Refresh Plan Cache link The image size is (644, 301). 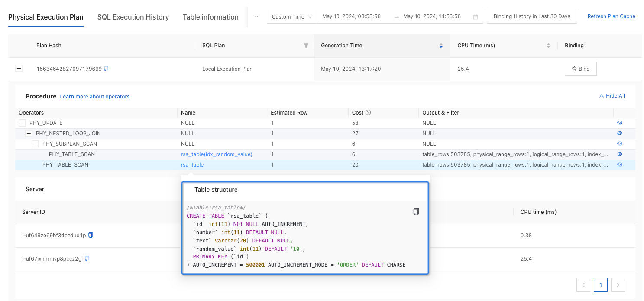click(x=611, y=16)
